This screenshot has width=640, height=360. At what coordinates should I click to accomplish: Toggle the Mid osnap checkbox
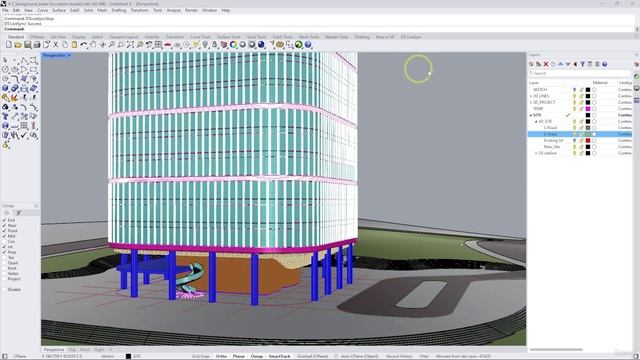point(4,236)
